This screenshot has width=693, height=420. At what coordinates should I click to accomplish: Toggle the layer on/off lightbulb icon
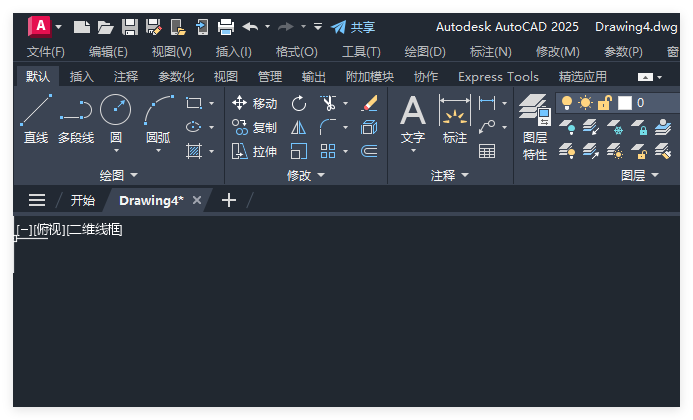tap(567, 103)
